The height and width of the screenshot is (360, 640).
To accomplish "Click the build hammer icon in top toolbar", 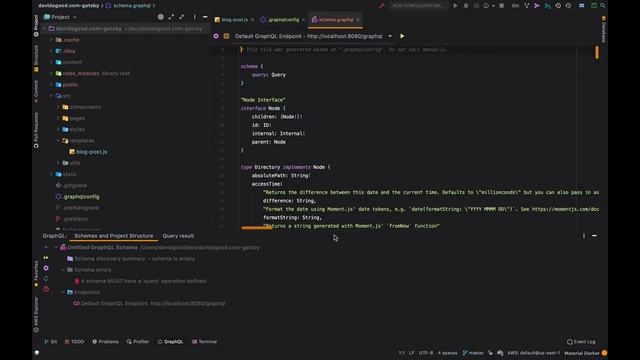I will 382,6.
